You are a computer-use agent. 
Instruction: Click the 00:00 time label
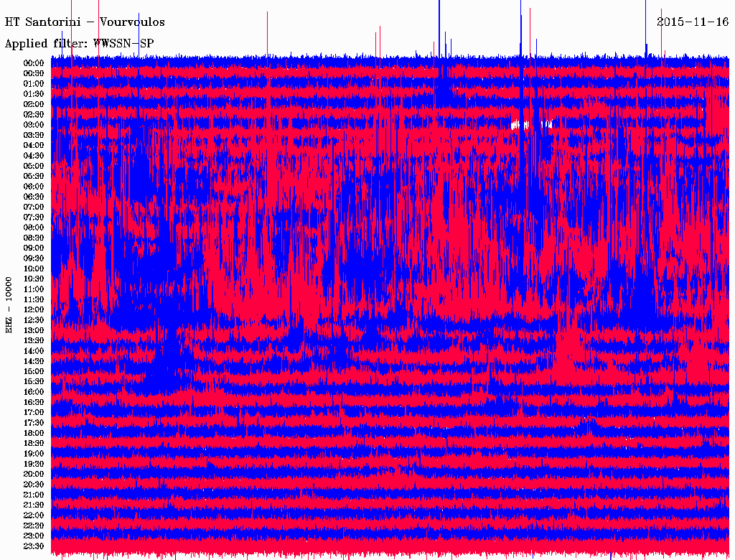pyautogui.click(x=34, y=63)
